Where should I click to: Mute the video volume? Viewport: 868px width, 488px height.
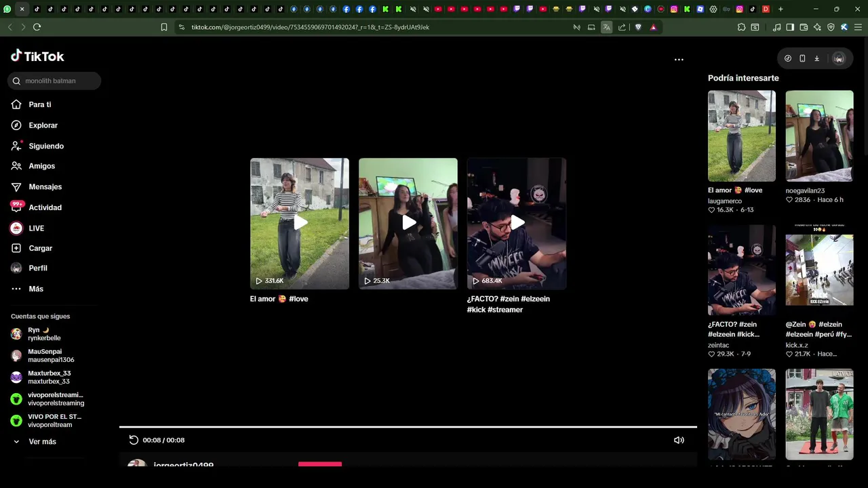tap(679, 440)
